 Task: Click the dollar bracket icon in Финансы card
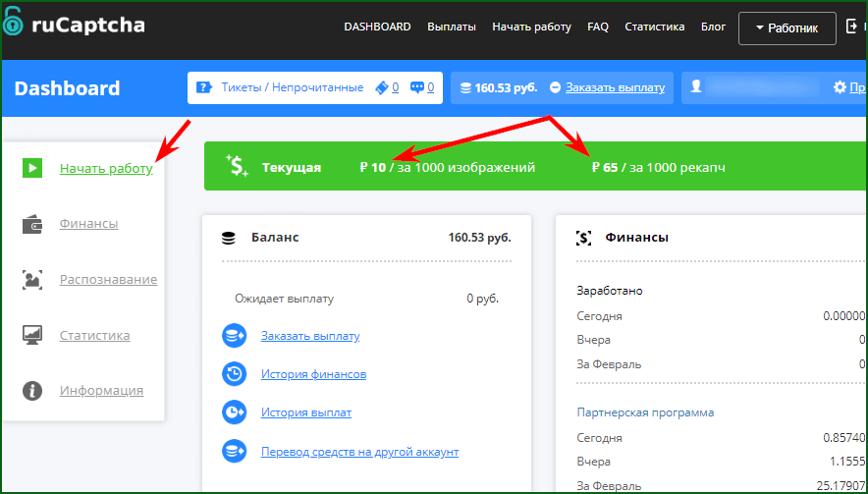[583, 238]
